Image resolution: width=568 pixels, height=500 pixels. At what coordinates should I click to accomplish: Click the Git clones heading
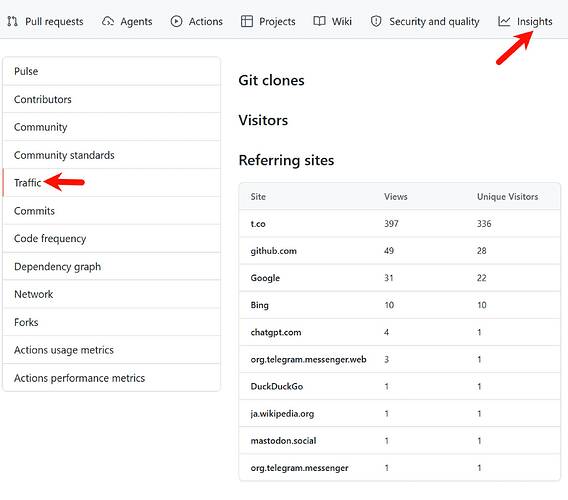click(x=271, y=80)
